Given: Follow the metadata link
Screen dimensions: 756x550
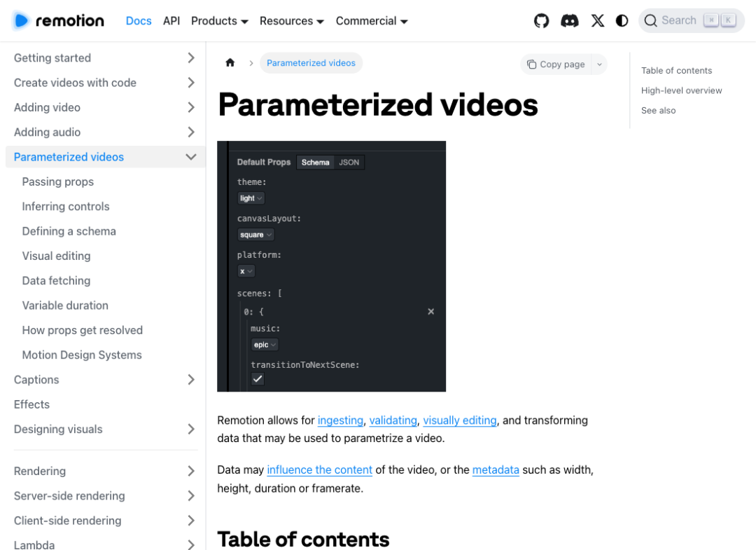Looking at the screenshot, I should coord(496,469).
